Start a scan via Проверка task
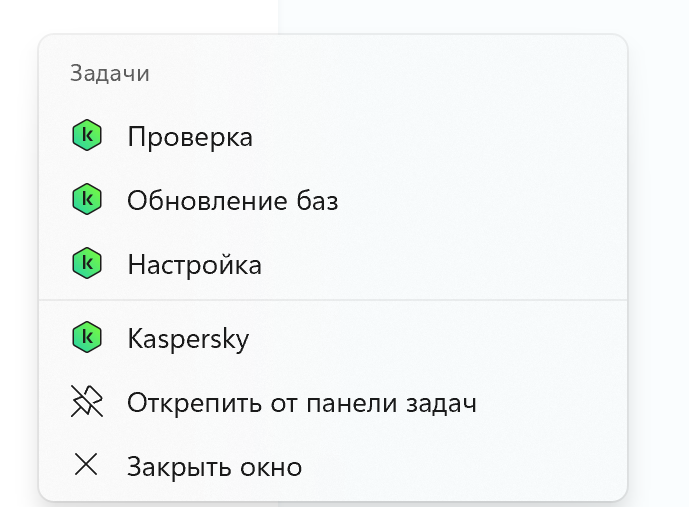The height and width of the screenshot is (507, 689). (333, 136)
